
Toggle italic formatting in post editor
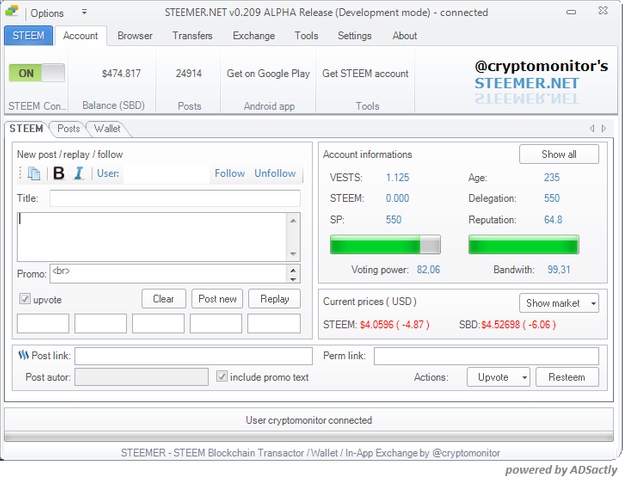point(78,174)
